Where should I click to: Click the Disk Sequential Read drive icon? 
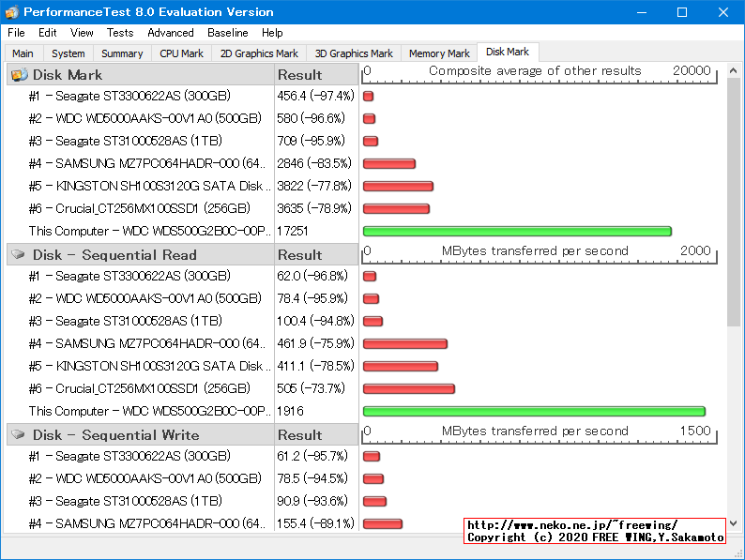pos(18,255)
